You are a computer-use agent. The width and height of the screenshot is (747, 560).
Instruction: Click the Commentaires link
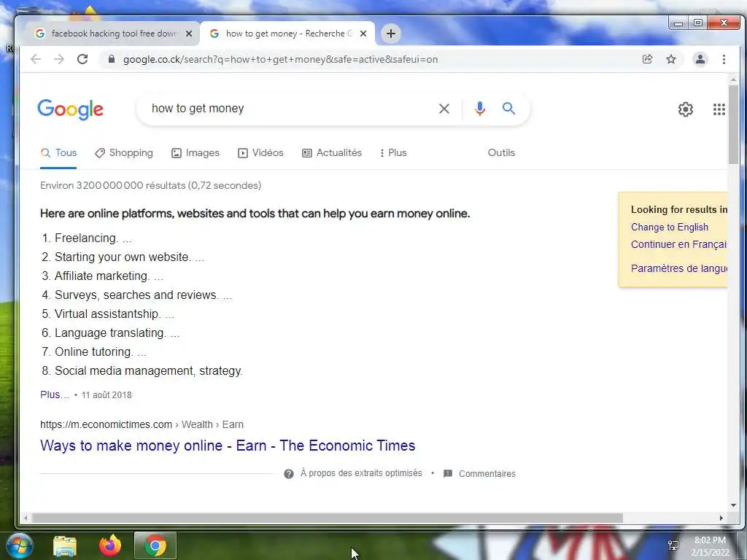(487, 474)
